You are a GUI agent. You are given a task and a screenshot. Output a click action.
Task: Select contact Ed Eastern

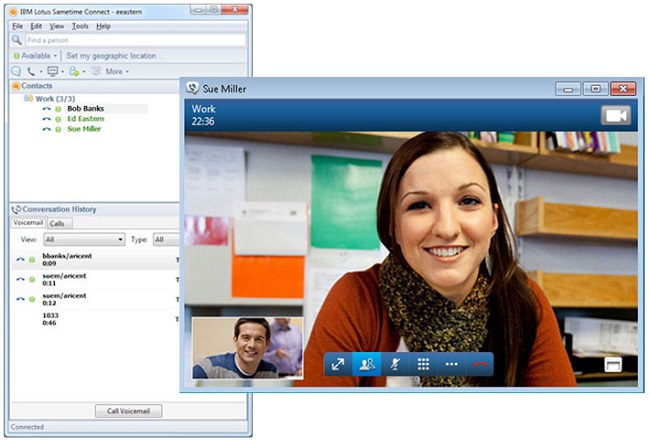pyautogui.click(x=86, y=119)
